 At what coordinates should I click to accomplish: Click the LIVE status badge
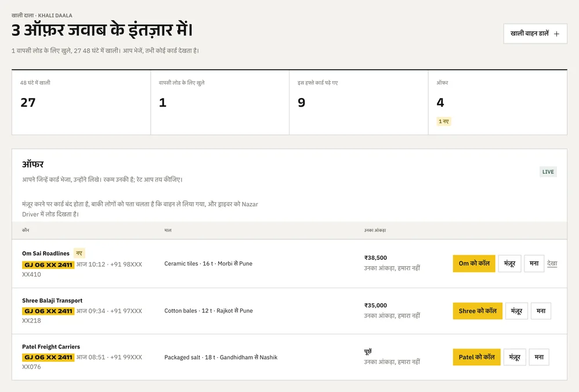[548, 172]
